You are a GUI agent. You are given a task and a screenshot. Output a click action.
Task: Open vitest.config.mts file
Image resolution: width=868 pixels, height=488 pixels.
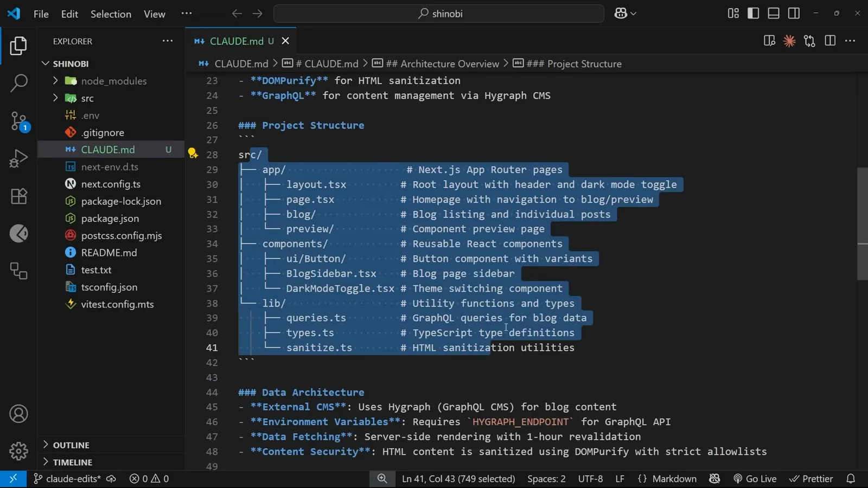click(111, 304)
